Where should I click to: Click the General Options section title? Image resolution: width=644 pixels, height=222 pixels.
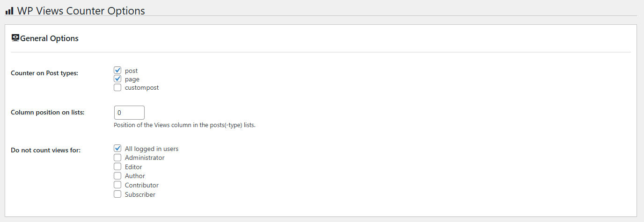(x=49, y=38)
